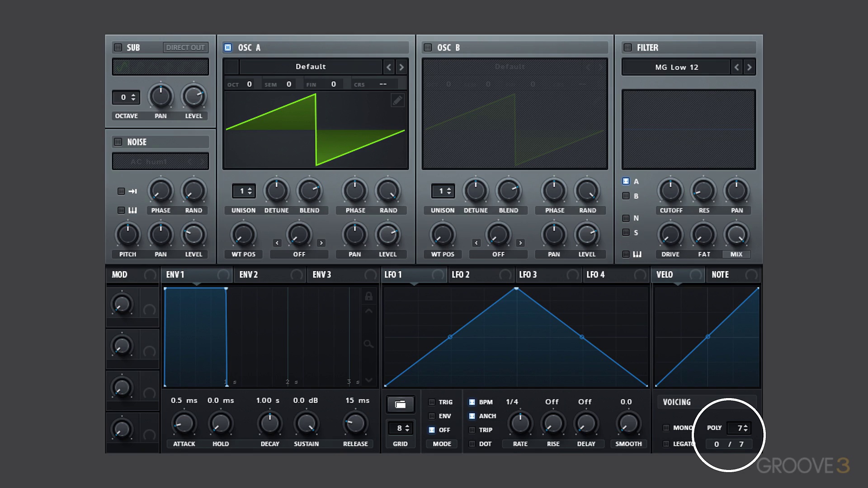Click the MG Low 12 filter name field
The height and width of the screenshot is (488, 868).
pyautogui.click(x=677, y=67)
